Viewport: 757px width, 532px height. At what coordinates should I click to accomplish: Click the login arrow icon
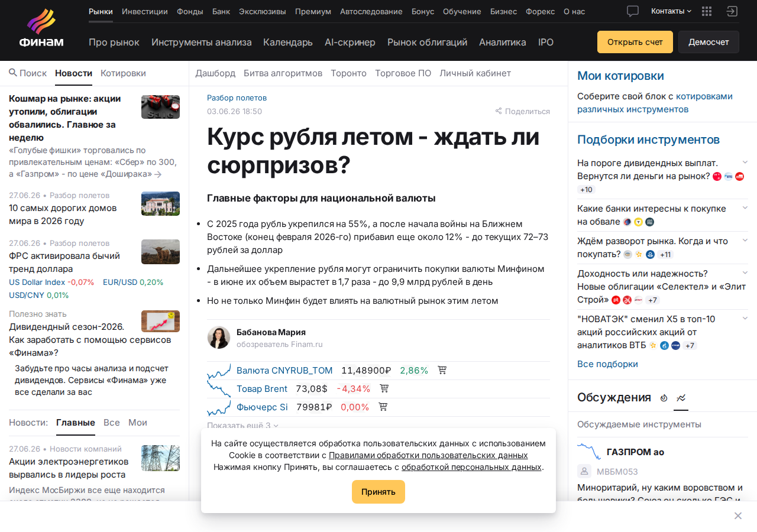pyautogui.click(x=732, y=11)
